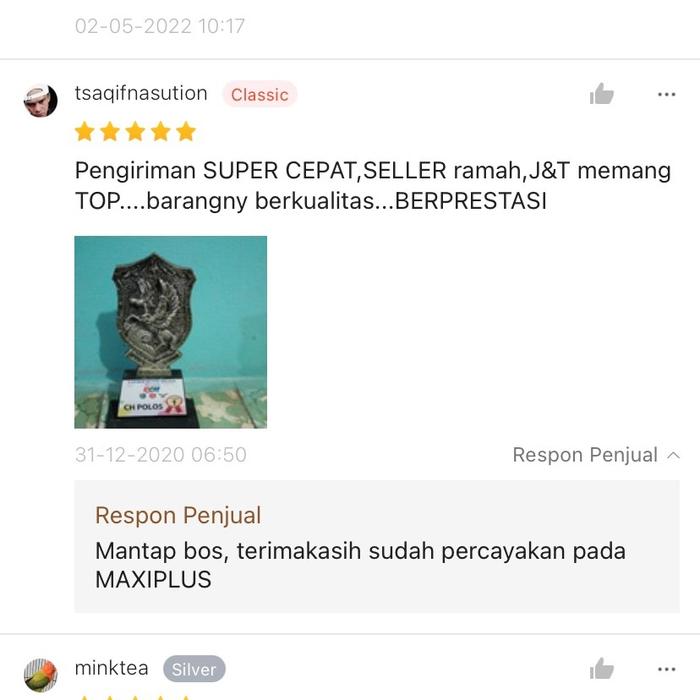Screen dimensions: 700x700
Task: Select the review text about Pengiriman SUPER CEPAT
Action: (x=373, y=186)
